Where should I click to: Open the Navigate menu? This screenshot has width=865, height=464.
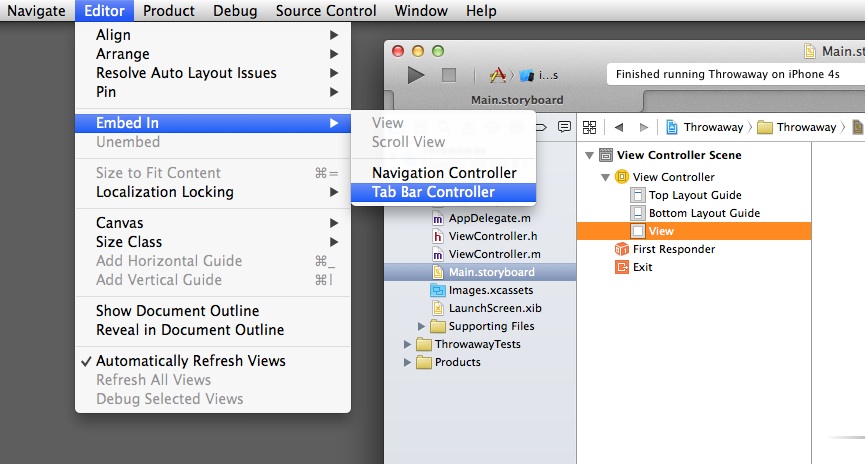[36, 10]
